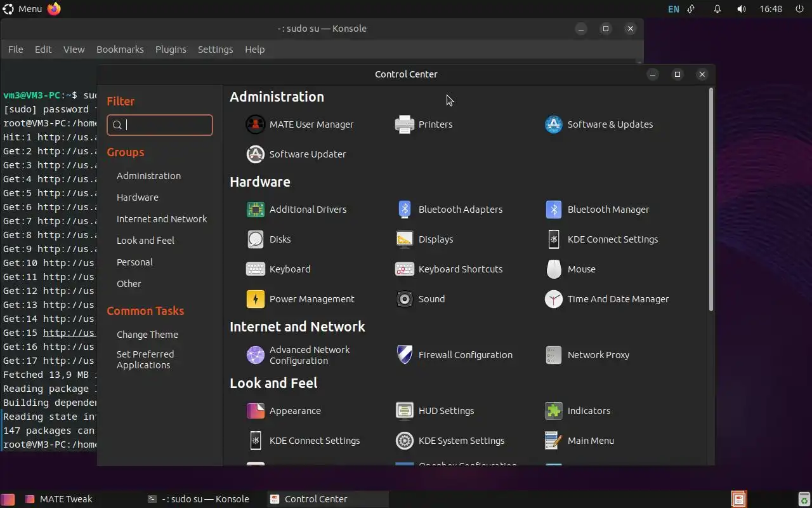This screenshot has width=812, height=508.
Task: Click the Change Theme common task
Action: tap(147, 335)
